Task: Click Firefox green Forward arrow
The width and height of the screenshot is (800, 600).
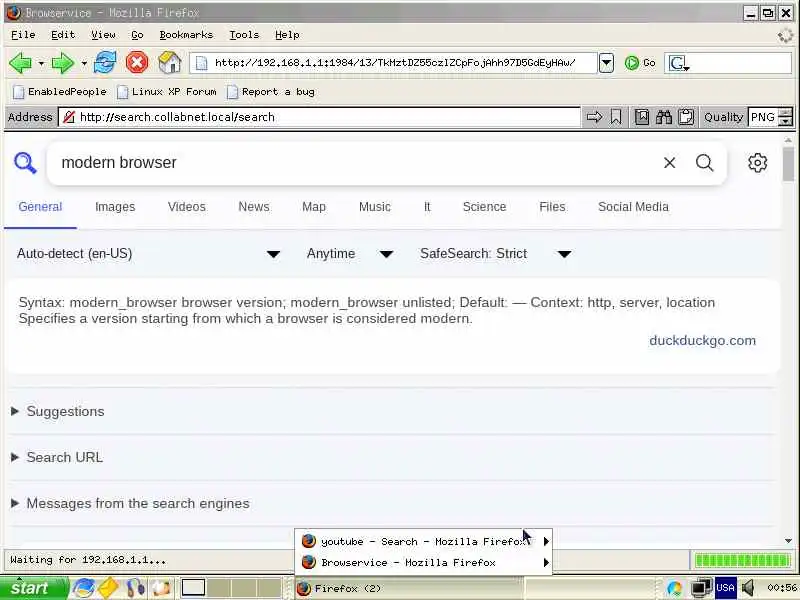Action: (63, 63)
